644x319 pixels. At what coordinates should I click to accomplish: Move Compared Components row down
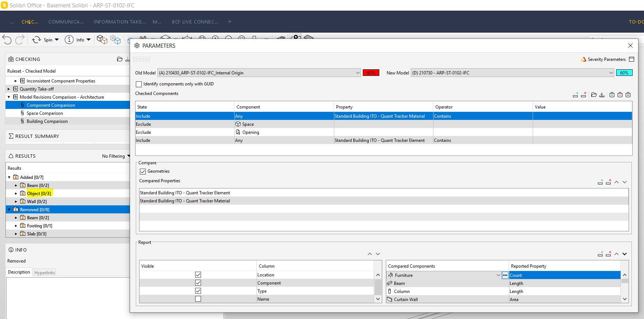coord(625,254)
